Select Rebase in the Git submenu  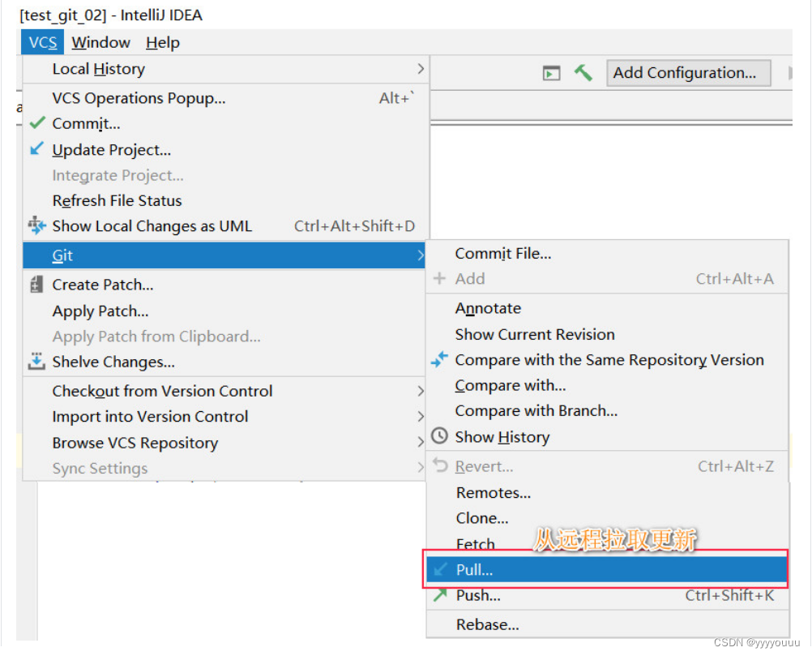tap(487, 624)
